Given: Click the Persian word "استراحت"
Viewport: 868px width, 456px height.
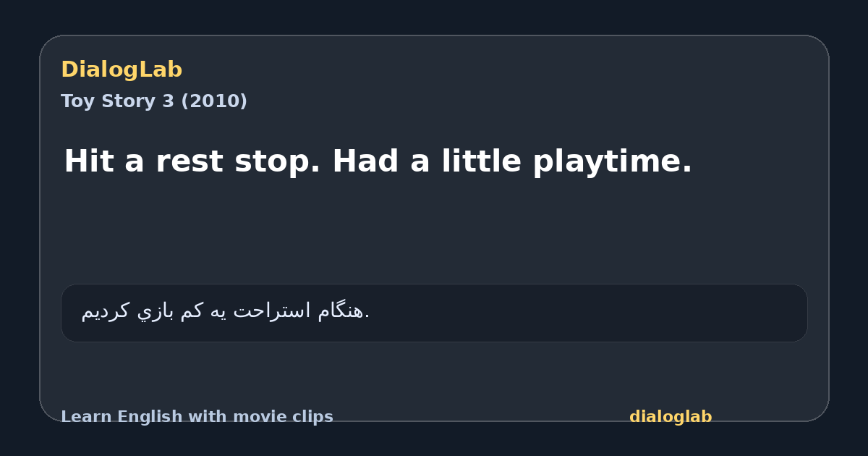Looking at the screenshot, I should (x=272, y=311).
